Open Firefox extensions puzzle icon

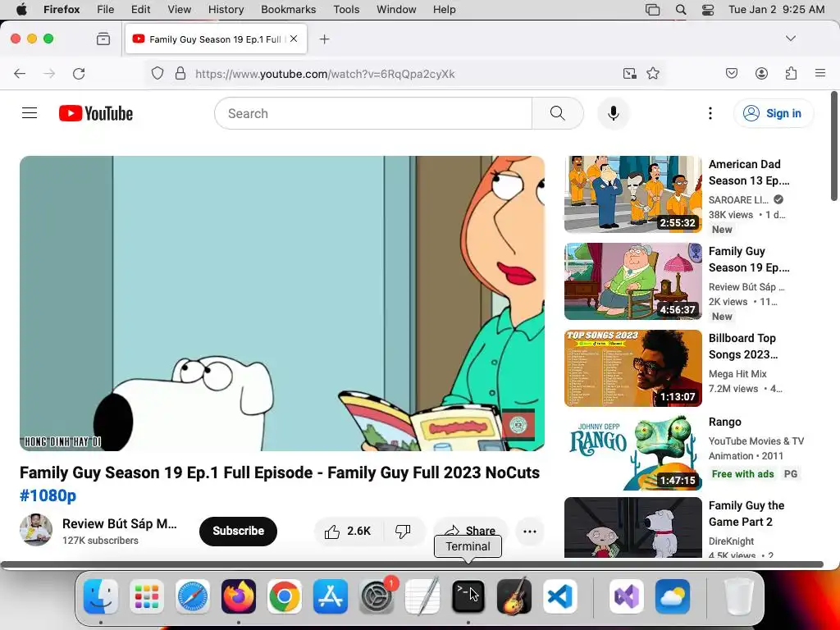tap(791, 73)
